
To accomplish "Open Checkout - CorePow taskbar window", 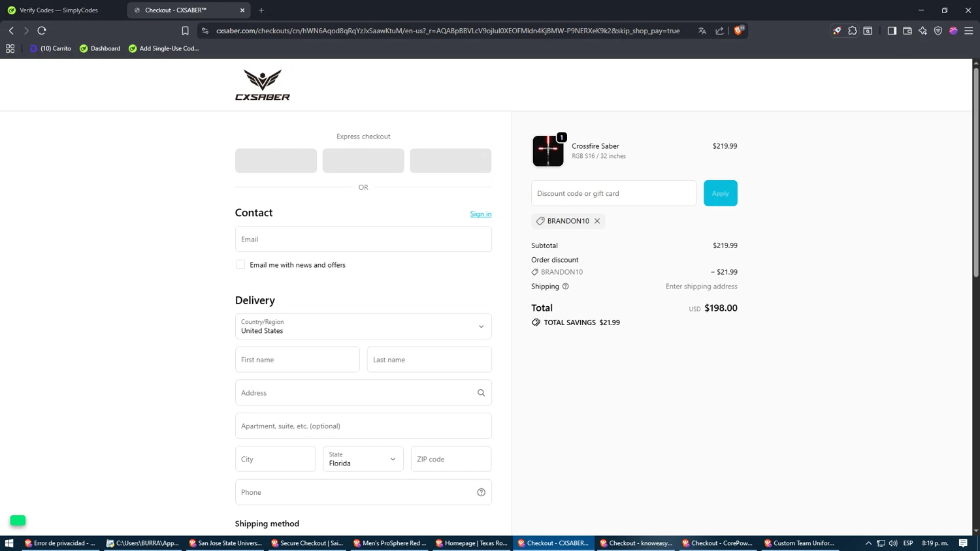I will pos(718,543).
